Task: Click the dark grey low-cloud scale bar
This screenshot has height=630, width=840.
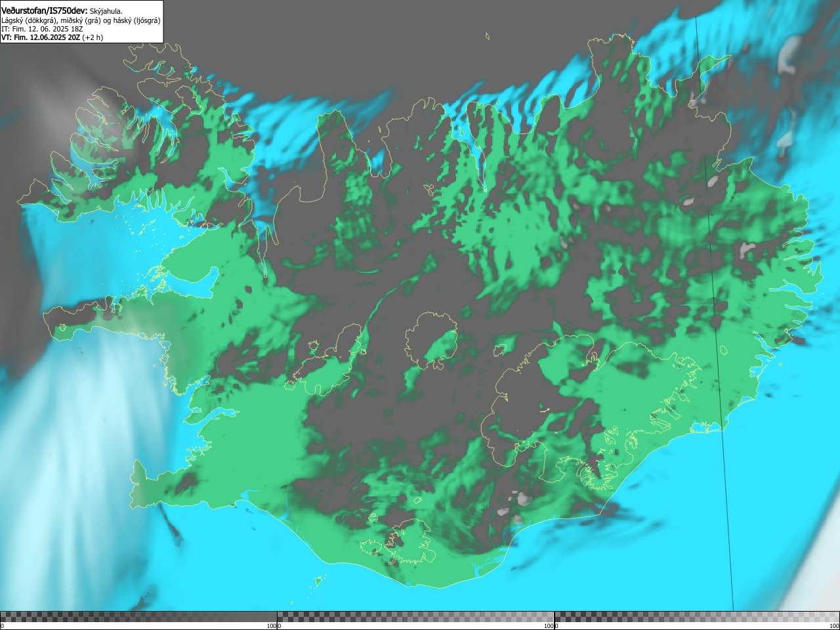Action: click(138, 617)
